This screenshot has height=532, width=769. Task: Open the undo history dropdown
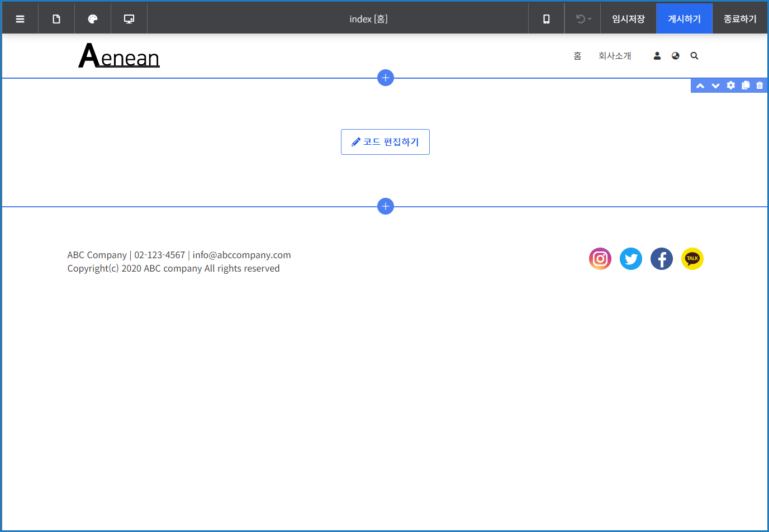tap(583, 19)
